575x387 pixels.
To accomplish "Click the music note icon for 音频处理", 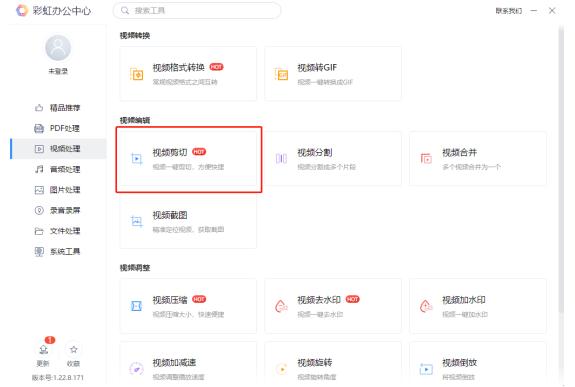I will tap(39, 169).
